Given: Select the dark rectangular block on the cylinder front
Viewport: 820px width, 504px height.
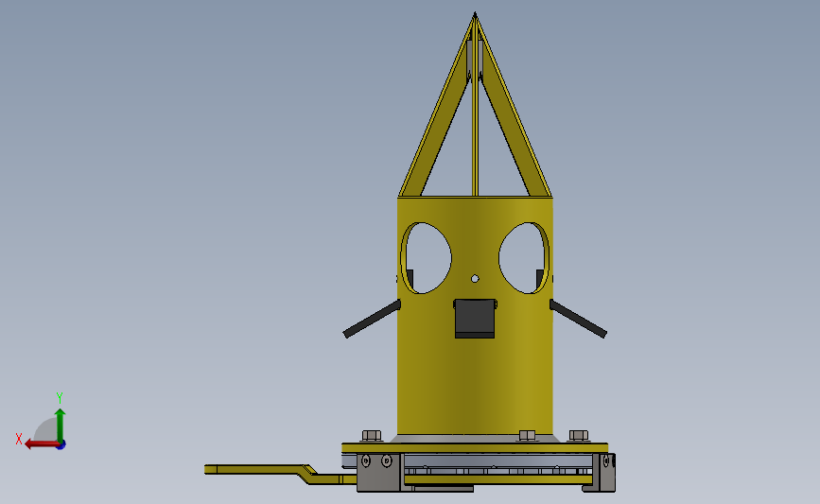Looking at the screenshot, I should (x=475, y=319).
